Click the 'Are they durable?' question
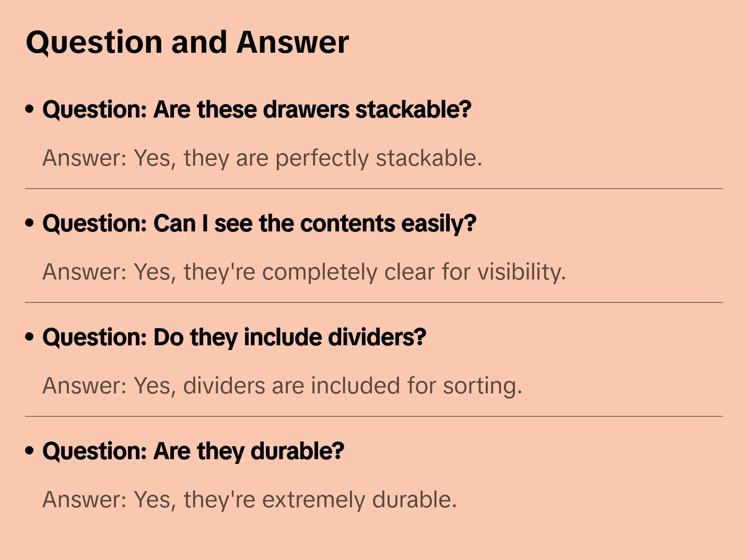 pos(193,451)
